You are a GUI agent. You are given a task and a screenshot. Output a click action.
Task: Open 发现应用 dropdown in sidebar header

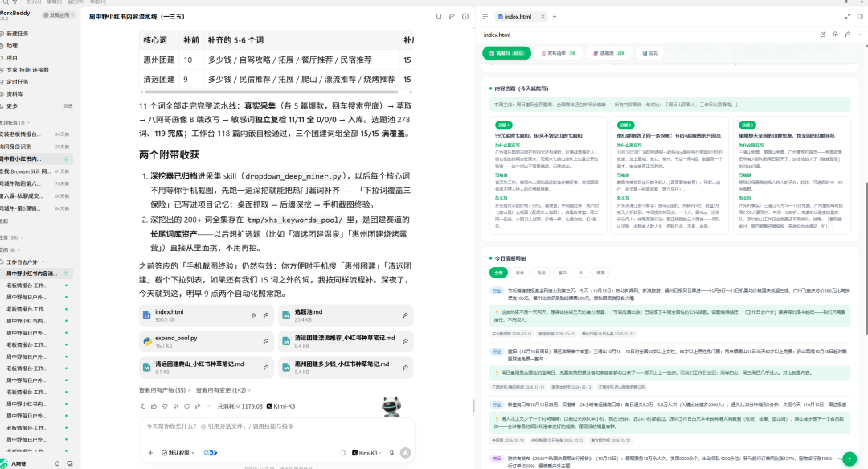coord(59,15)
